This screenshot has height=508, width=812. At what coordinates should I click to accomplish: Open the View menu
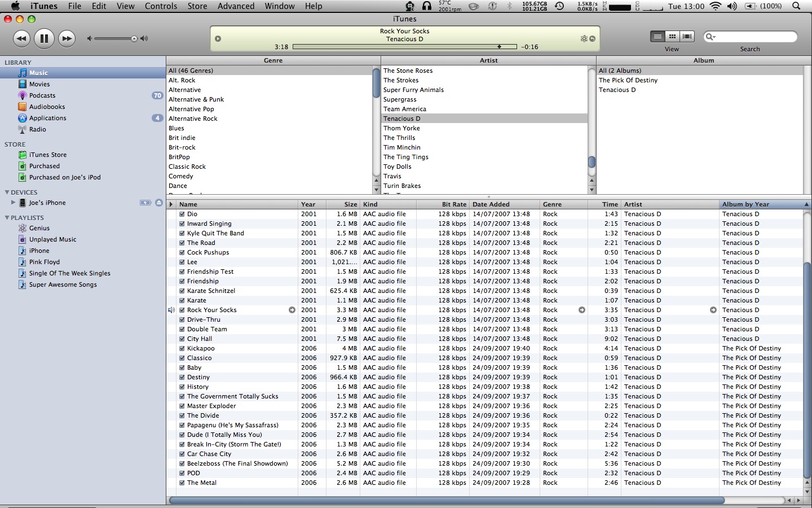125,6
